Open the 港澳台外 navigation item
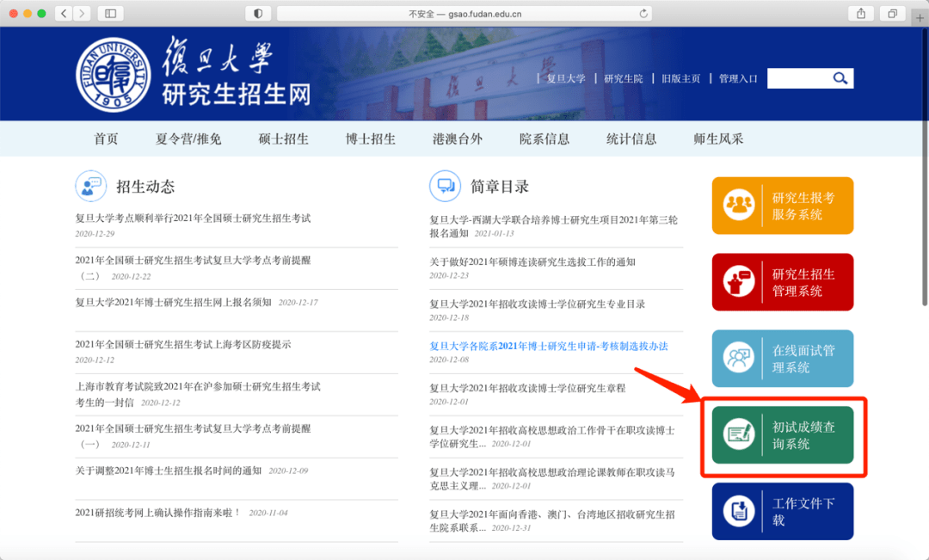 pyautogui.click(x=458, y=138)
